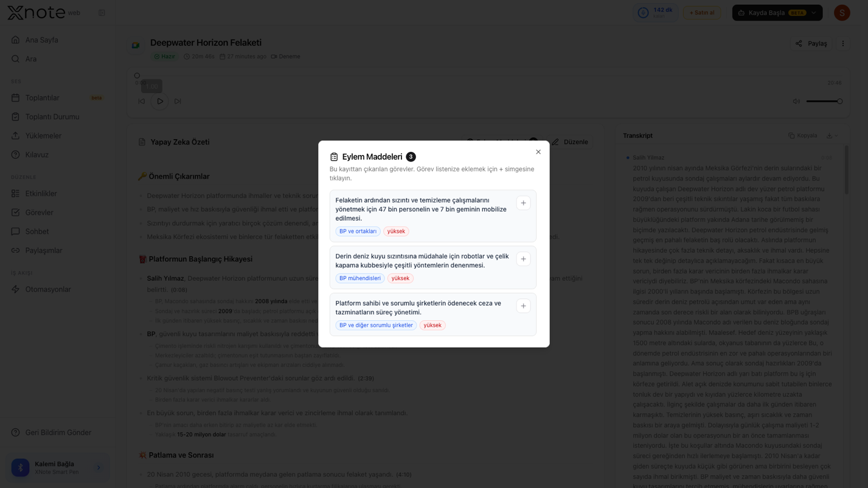Mute audio with the speaker icon
This screenshot has height=488, width=868.
point(796,101)
